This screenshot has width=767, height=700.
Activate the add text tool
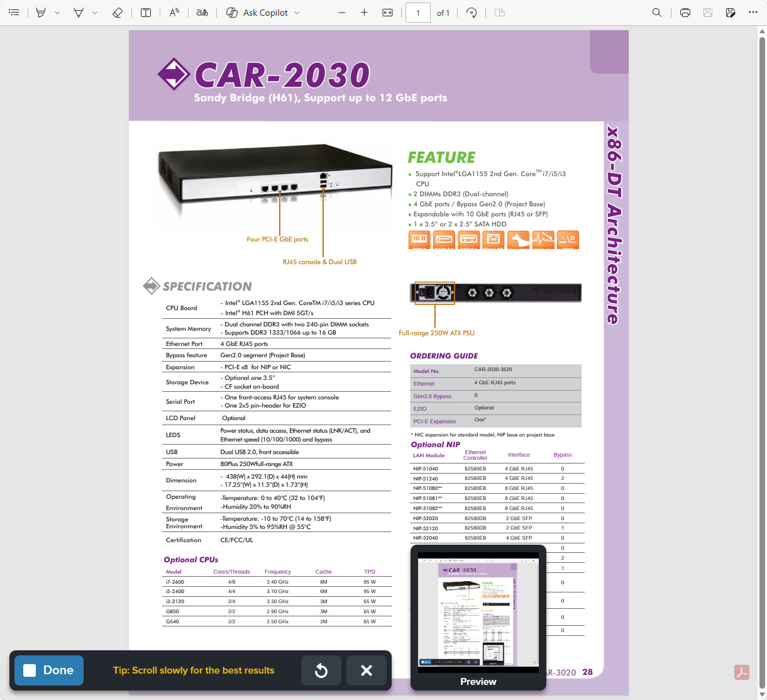(x=146, y=13)
